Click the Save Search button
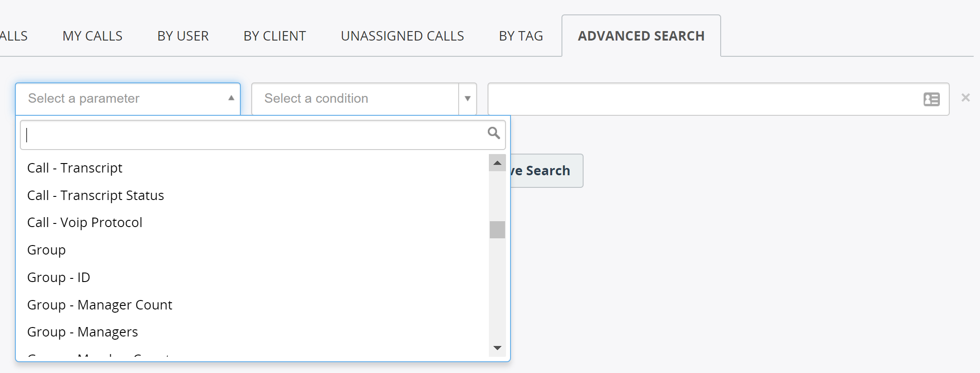The image size is (980, 373). (547, 171)
